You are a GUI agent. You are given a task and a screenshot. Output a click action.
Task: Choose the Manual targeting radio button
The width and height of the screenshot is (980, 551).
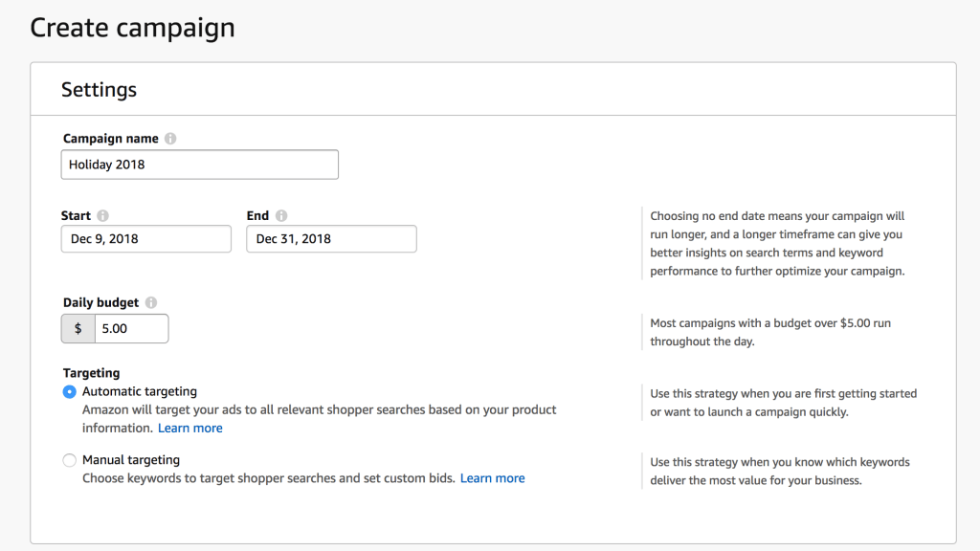click(69, 460)
